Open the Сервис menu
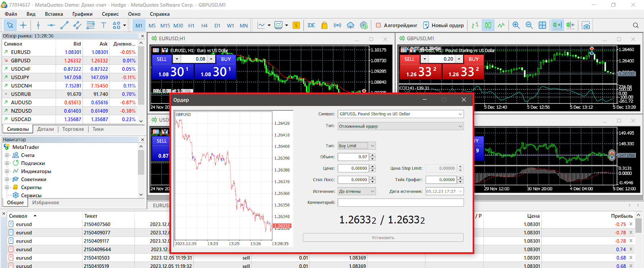 pyautogui.click(x=110, y=14)
